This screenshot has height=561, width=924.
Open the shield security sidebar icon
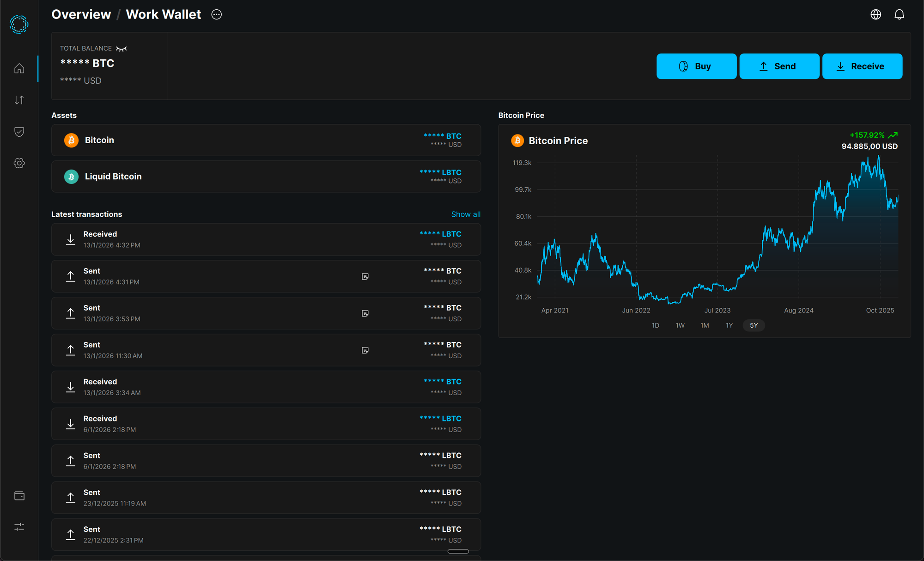pos(19,132)
